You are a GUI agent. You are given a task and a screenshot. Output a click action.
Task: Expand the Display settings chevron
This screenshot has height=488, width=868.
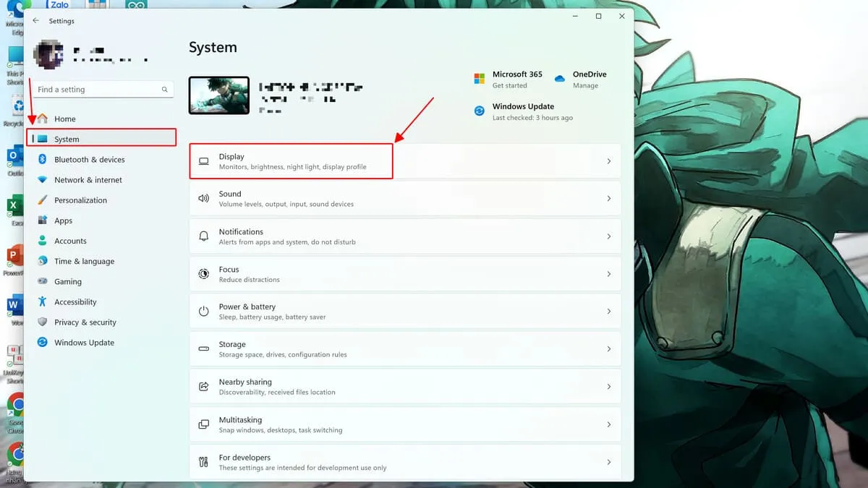(608, 161)
